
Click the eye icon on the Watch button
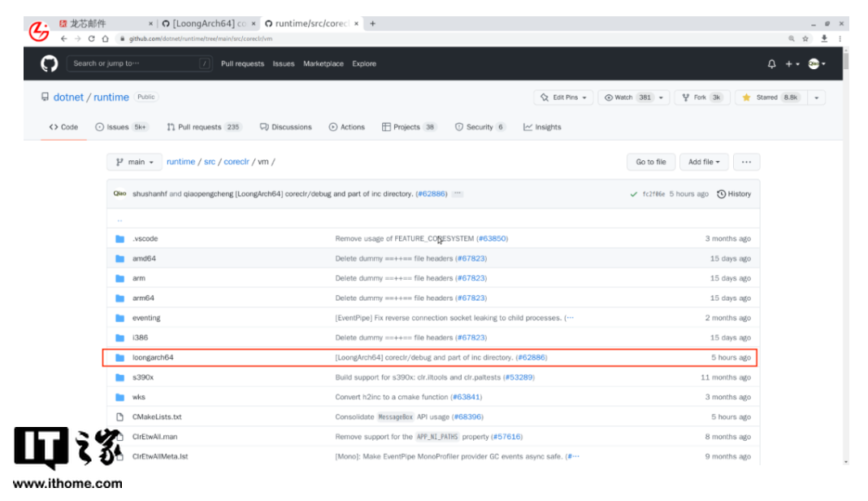[x=609, y=98]
